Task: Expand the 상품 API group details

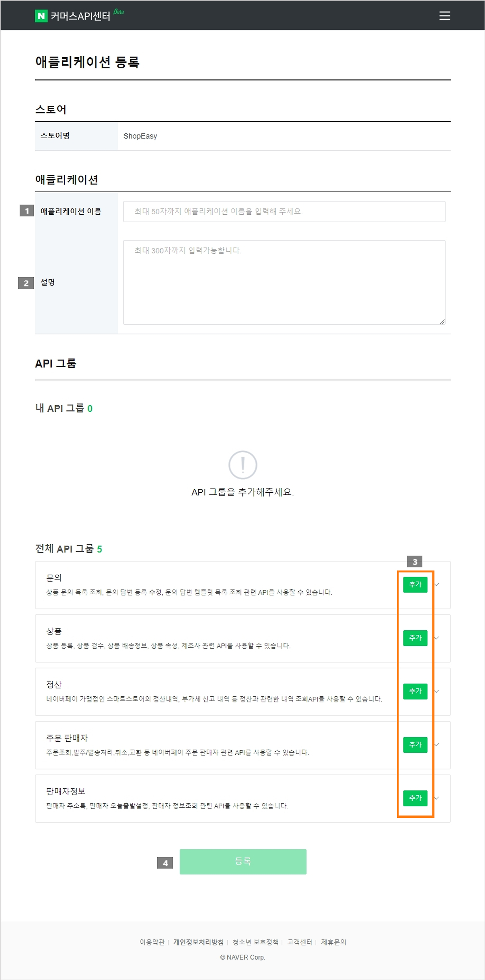Action: pyautogui.click(x=437, y=638)
